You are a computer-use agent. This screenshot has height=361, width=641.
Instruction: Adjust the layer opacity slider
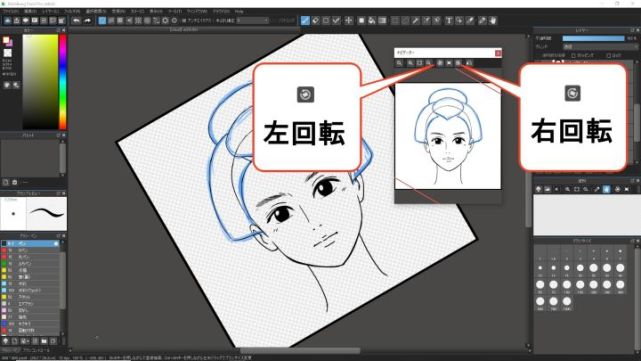click(594, 38)
